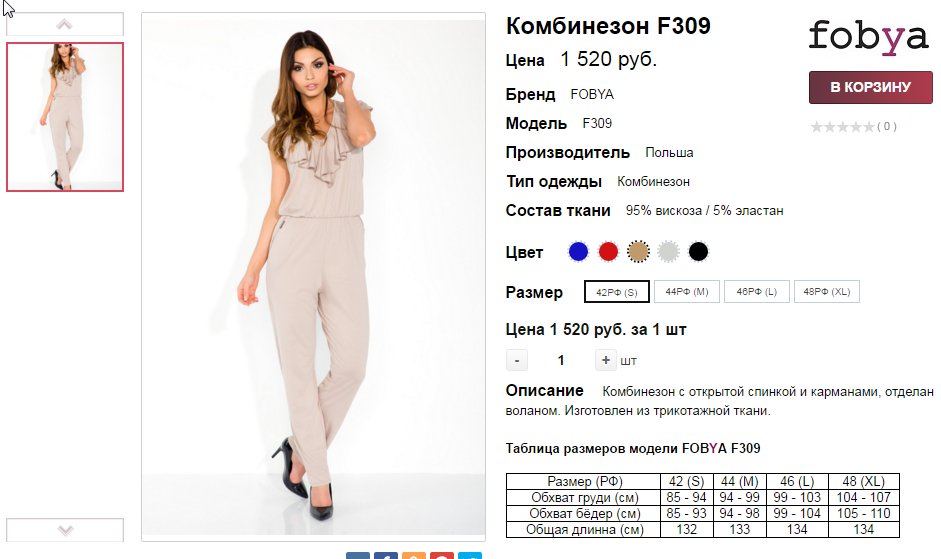Select size 42РФ (S)
This screenshot has width=941, height=559.
coord(616,292)
